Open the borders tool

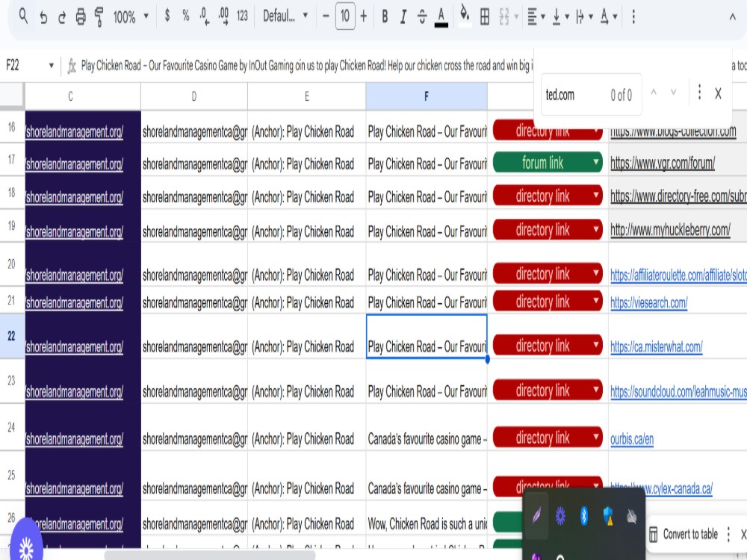(x=485, y=16)
